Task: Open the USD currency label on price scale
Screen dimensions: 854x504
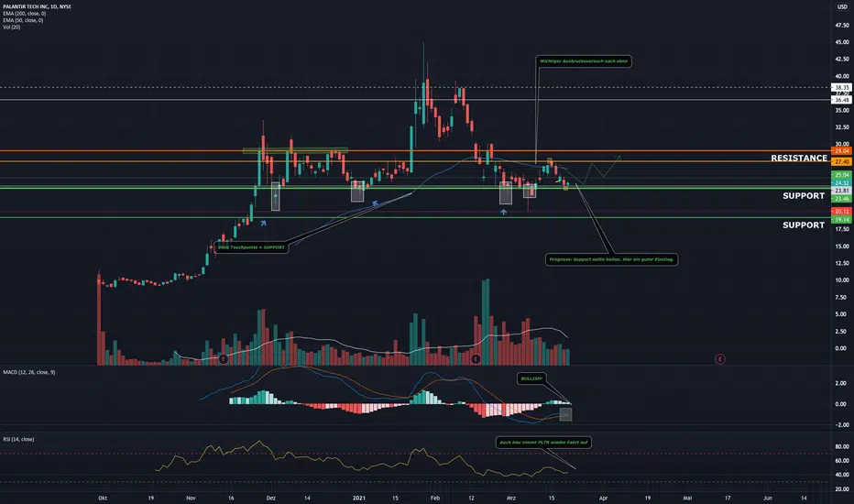Action: pos(842,6)
